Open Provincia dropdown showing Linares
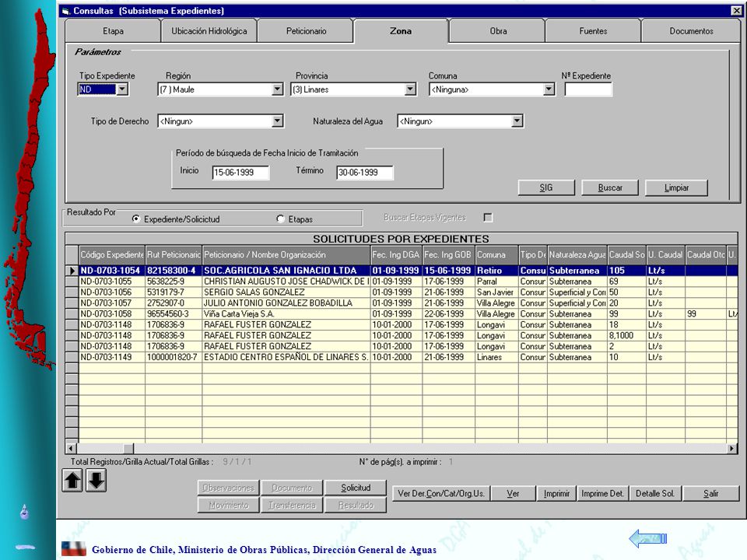 (410, 89)
